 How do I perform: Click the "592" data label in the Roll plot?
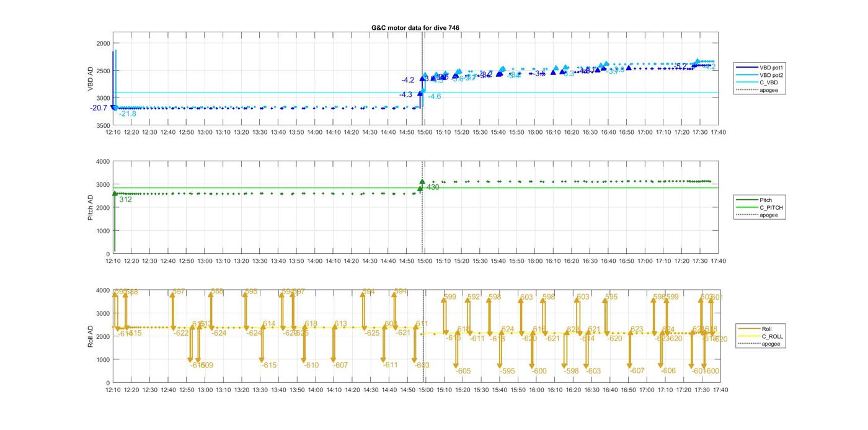474,297
